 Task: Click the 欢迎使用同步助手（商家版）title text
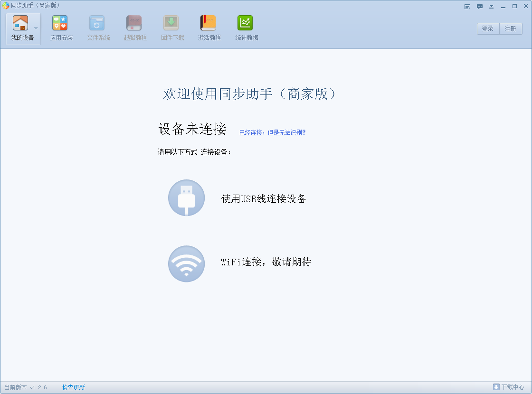[x=249, y=94]
